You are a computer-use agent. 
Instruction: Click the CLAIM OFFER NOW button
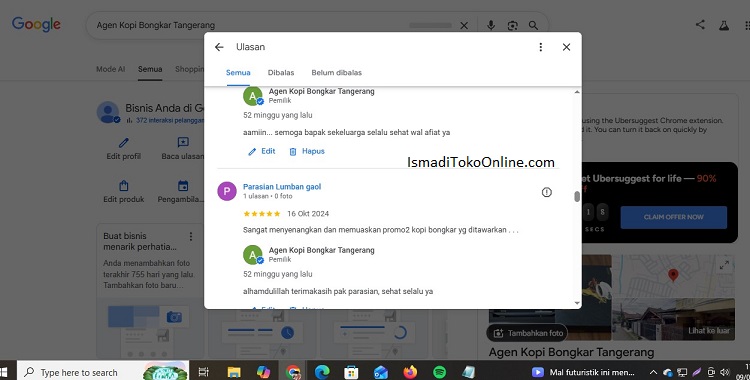pos(673,217)
